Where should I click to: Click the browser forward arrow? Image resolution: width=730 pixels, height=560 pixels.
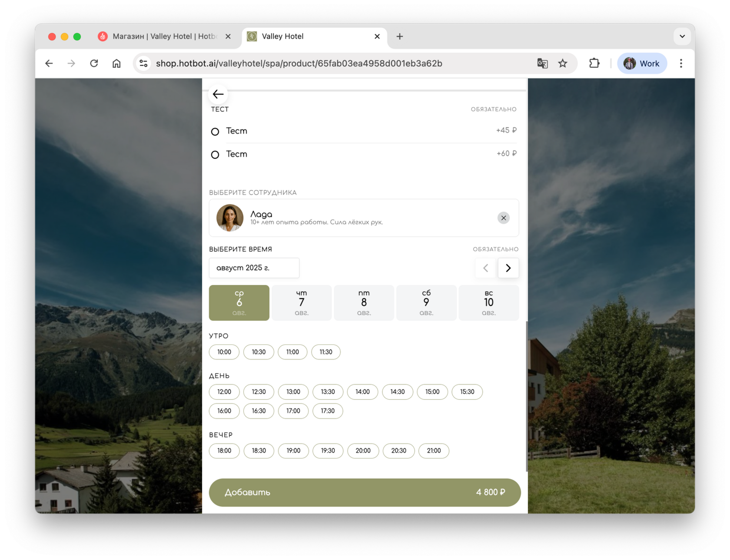(x=71, y=63)
